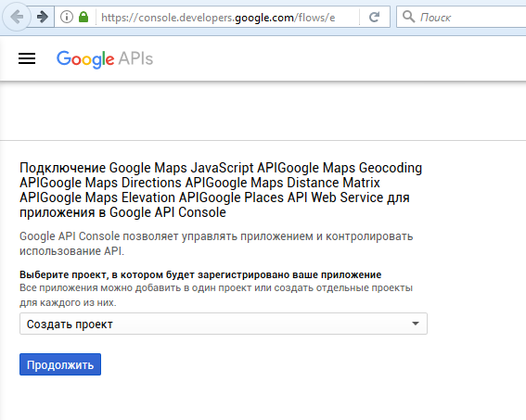The width and height of the screenshot is (526, 420).
Task: Click 'Places API Web Service' in heading
Action: [x=314, y=197]
